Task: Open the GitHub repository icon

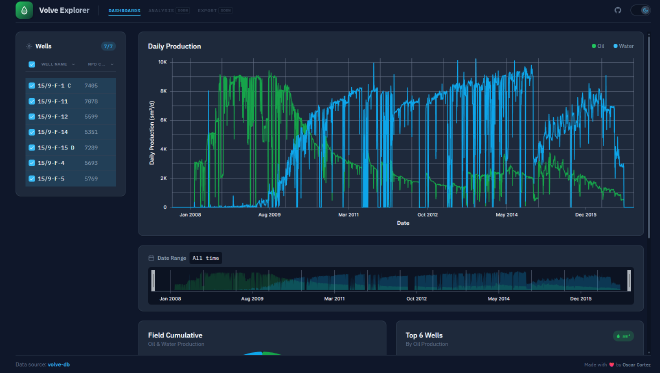Action: 617,10
